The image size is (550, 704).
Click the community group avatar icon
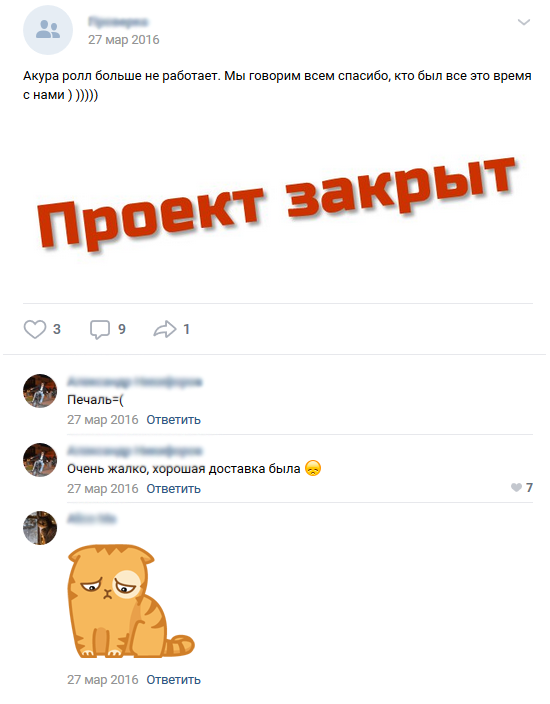[48, 30]
